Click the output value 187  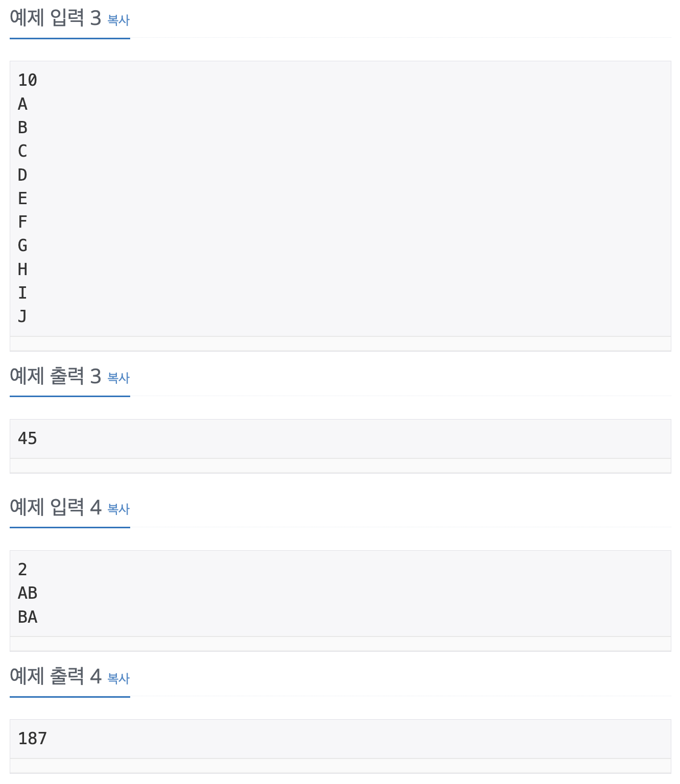pos(32,739)
